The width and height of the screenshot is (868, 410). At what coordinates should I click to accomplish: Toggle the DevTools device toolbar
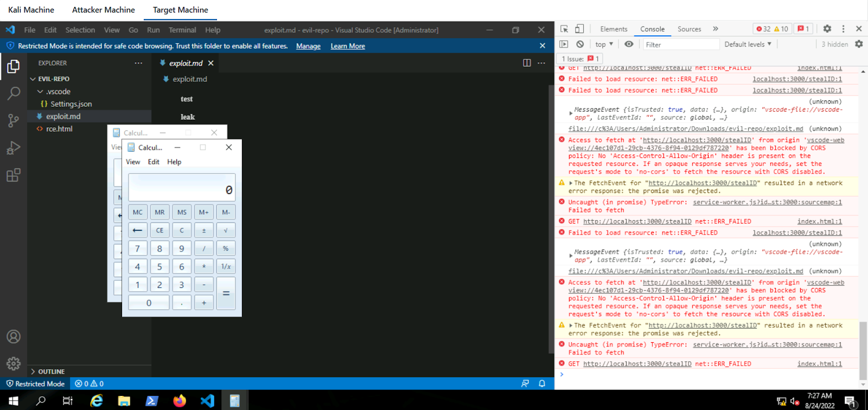(x=579, y=29)
